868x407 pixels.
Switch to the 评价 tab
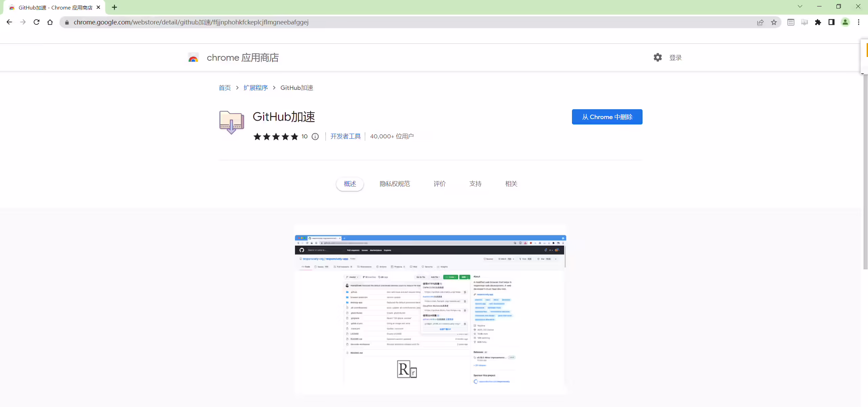coord(439,184)
